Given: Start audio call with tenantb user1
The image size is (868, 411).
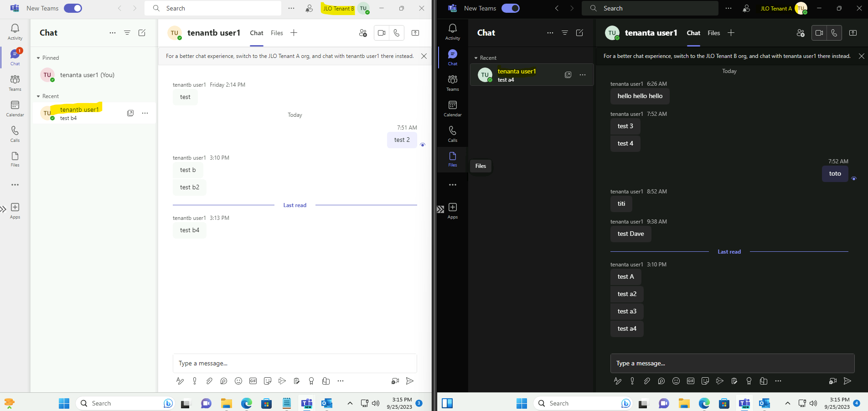Looking at the screenshot, I should point(397,33).
